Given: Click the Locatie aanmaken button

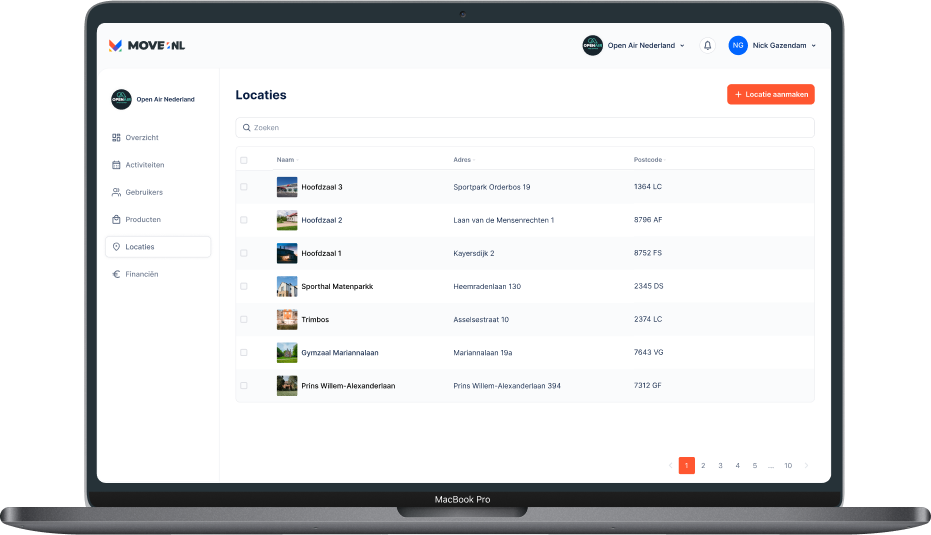Looking at the screenshot, I should coord(771,94).
